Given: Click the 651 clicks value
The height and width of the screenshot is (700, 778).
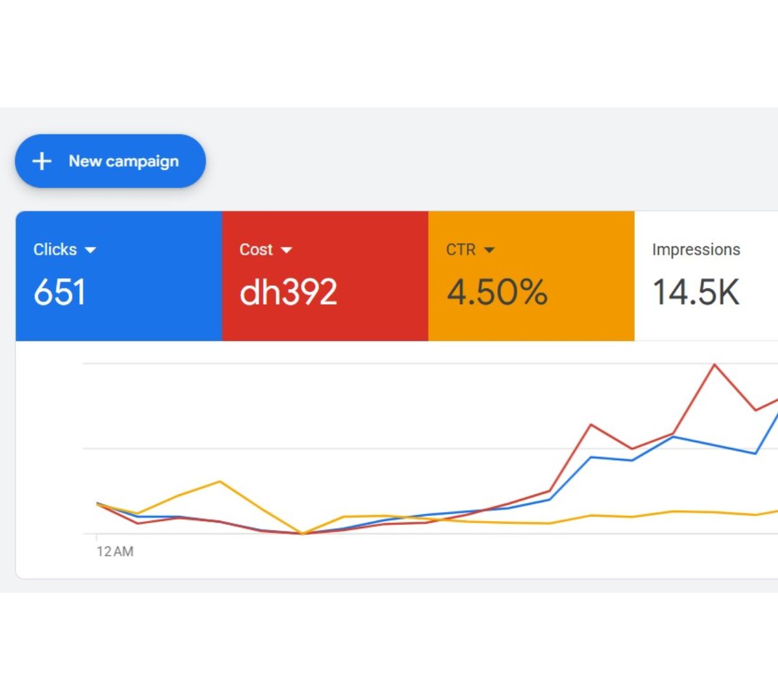Looking at the screenshot, I should (x=59, y=292).
